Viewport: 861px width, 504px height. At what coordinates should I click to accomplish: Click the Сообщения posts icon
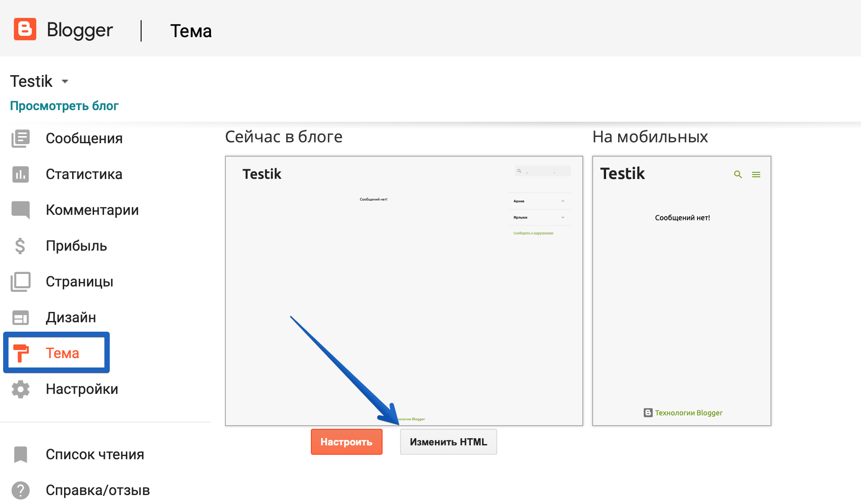tap(21, 138)
